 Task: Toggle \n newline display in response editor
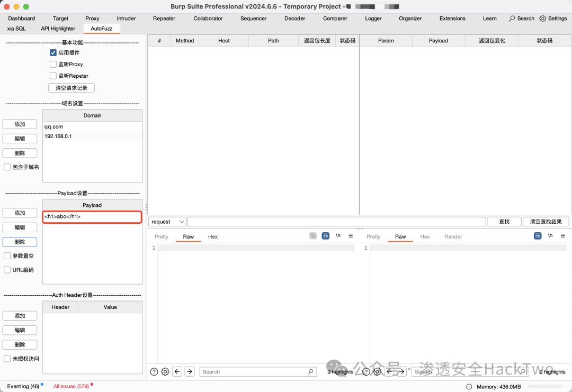(x=550, y=236)
